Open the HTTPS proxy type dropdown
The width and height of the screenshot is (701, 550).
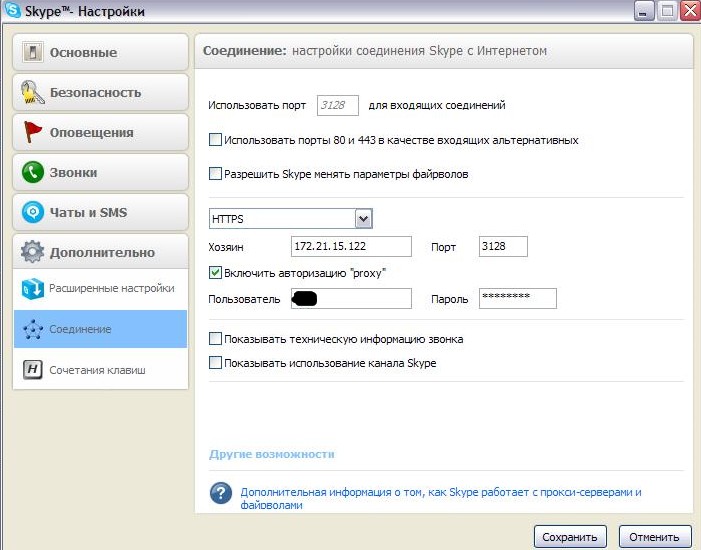(363, 219)
